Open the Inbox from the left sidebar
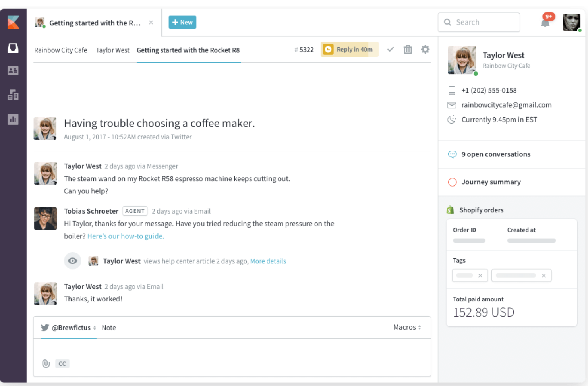Viewport: 588px width, 392px height. 13,48
